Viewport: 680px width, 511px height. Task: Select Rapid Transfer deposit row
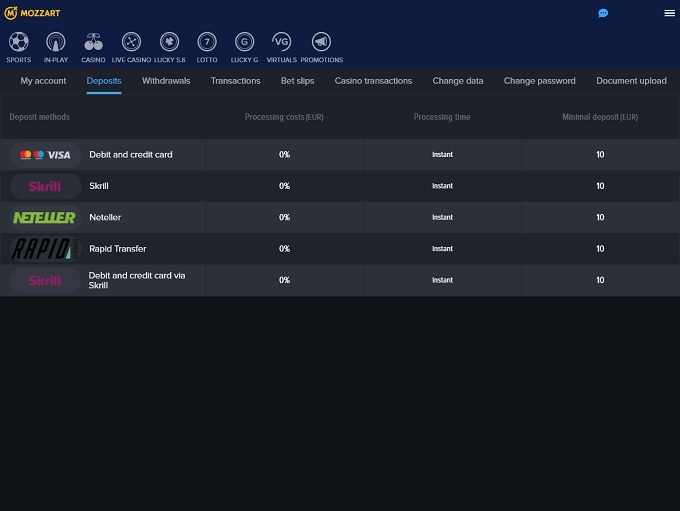click(117, 249)
